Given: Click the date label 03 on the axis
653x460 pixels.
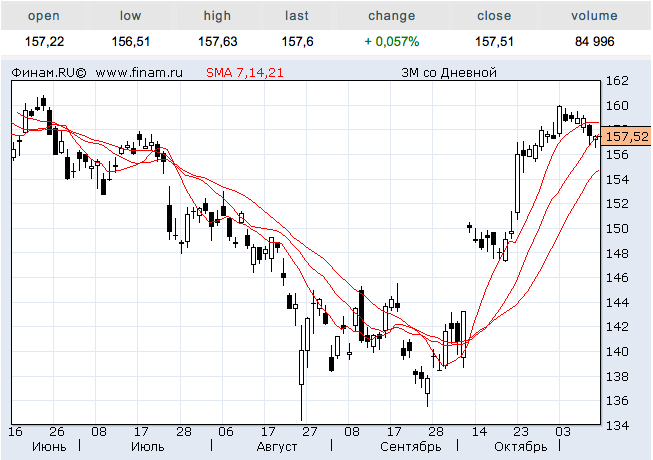Looking at the screenshot, I should pyautogui.click(x=563, y=432).
